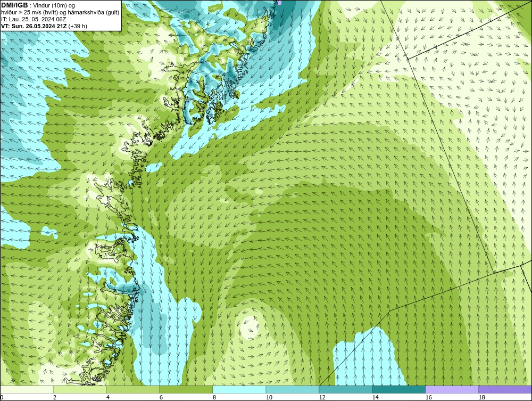Screen dimensions: 532x401
Task: Click the legend tick label '16'
Action: [x=428, y=397]
